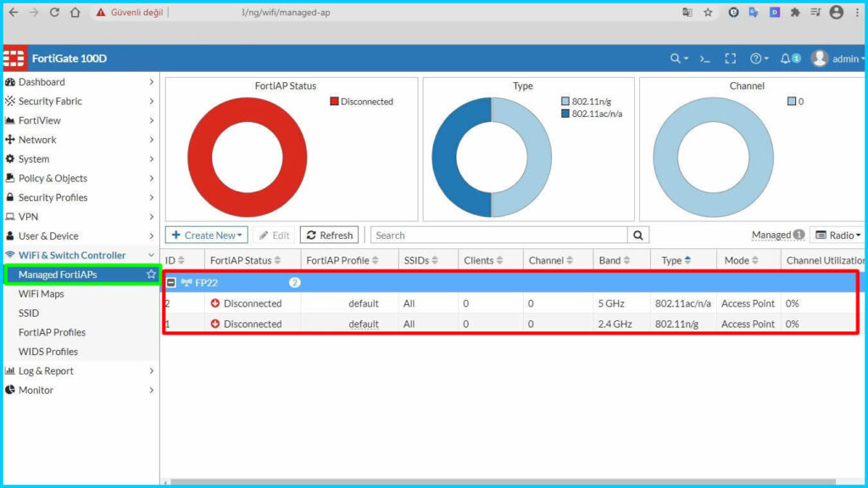868x488 pixels.
Task: Click the Edit button
Action: point(274,236)
